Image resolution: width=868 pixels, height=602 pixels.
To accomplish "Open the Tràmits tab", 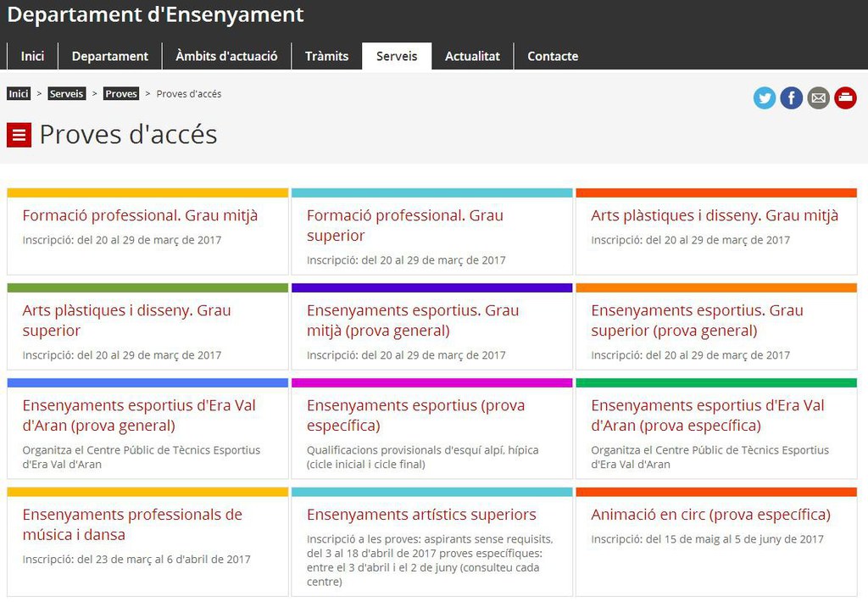I will [326, 56].
